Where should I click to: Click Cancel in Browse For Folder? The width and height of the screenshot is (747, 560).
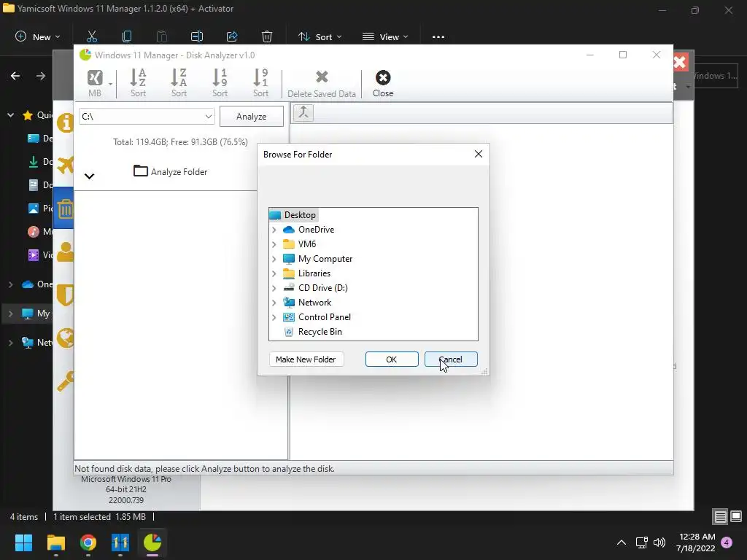[x=451, y=359]
